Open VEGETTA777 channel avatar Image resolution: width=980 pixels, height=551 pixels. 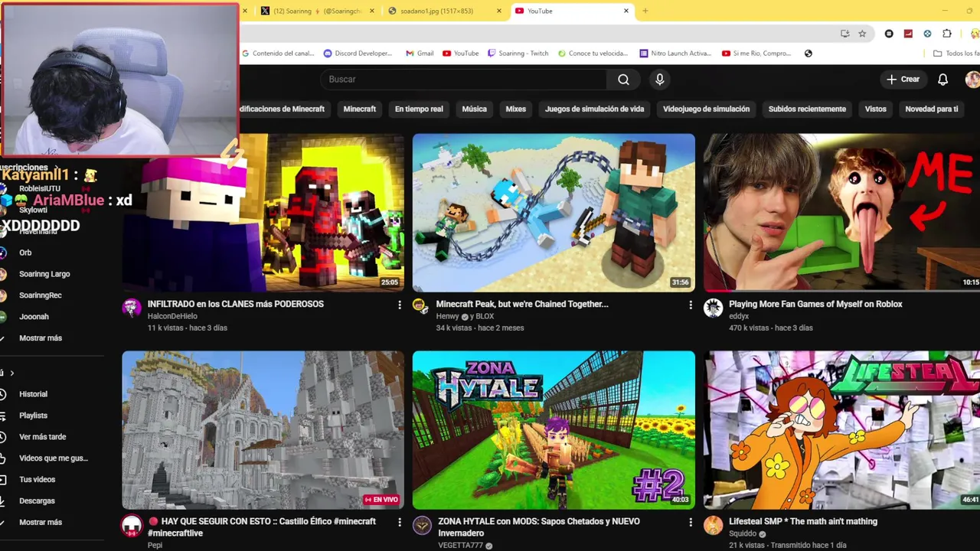pyautogui.click(x=422, y=525)
